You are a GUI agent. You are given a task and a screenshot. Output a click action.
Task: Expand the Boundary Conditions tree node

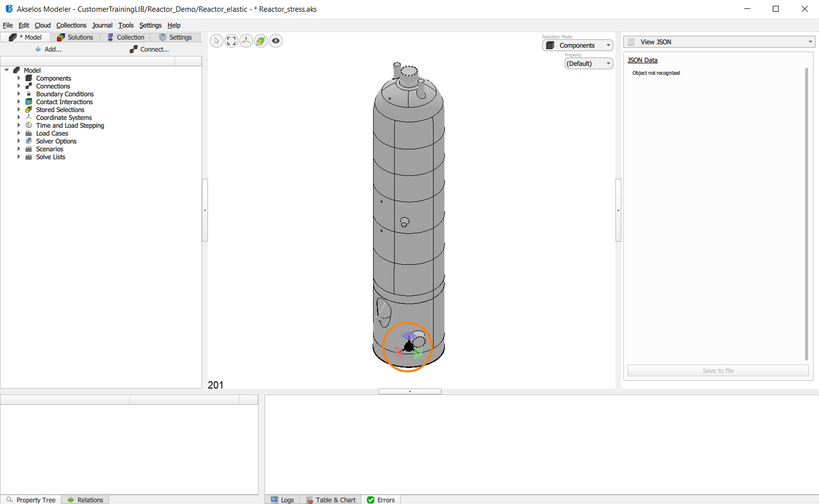tap(19, 94)
